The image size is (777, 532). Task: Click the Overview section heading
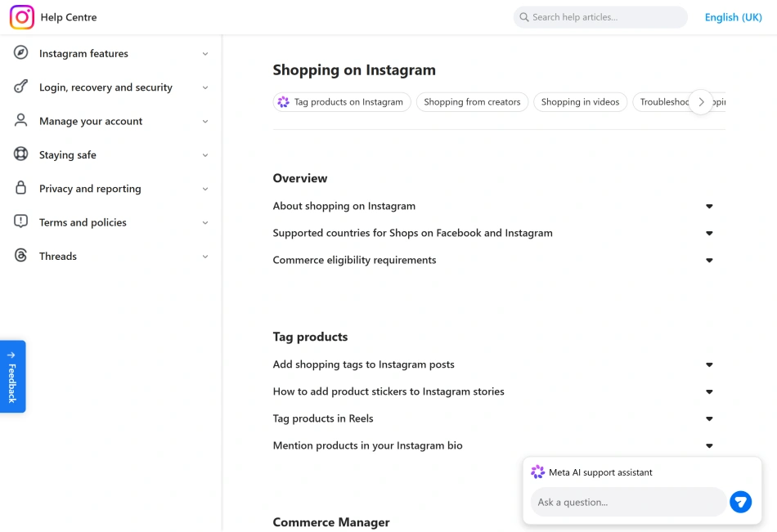coord(300,178)
